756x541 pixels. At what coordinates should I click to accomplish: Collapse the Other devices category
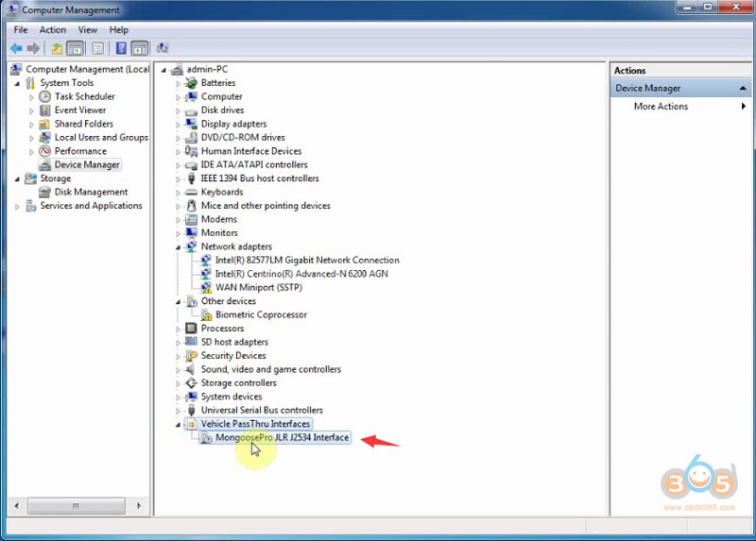click(x=178, y=301)
